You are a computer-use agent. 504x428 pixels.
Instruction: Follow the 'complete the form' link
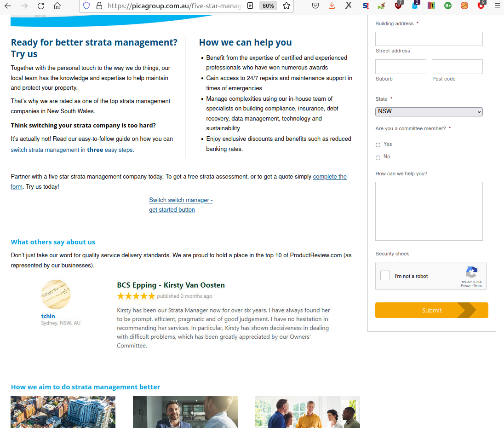(330, 177)
